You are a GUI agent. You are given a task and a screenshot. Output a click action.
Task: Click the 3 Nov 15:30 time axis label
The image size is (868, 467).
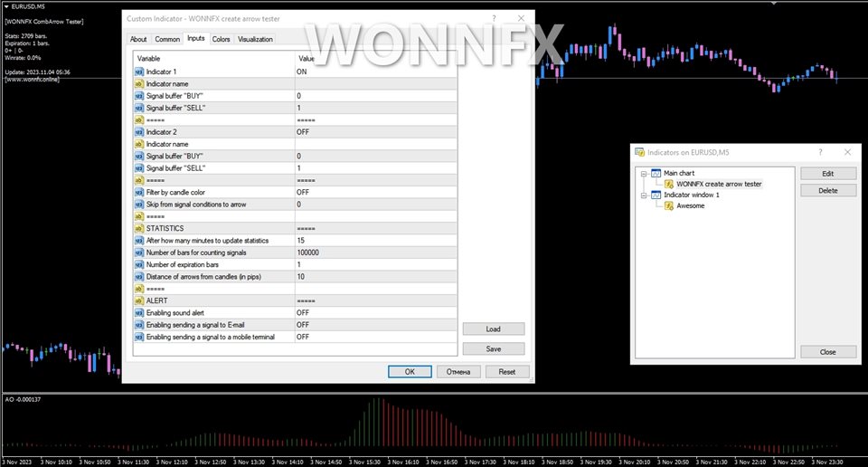tap(364, 462)
